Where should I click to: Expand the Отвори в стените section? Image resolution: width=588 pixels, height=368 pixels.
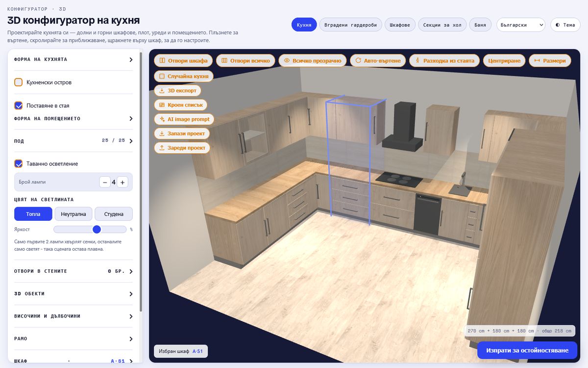point(73,271)
